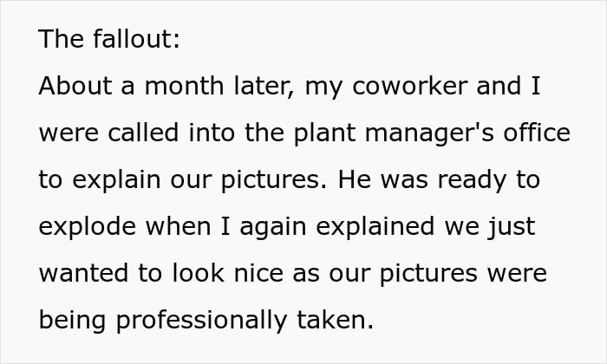607x364 pixels.
Task: Click the word 'About' starting the paragraph
Action: [75, 86]
